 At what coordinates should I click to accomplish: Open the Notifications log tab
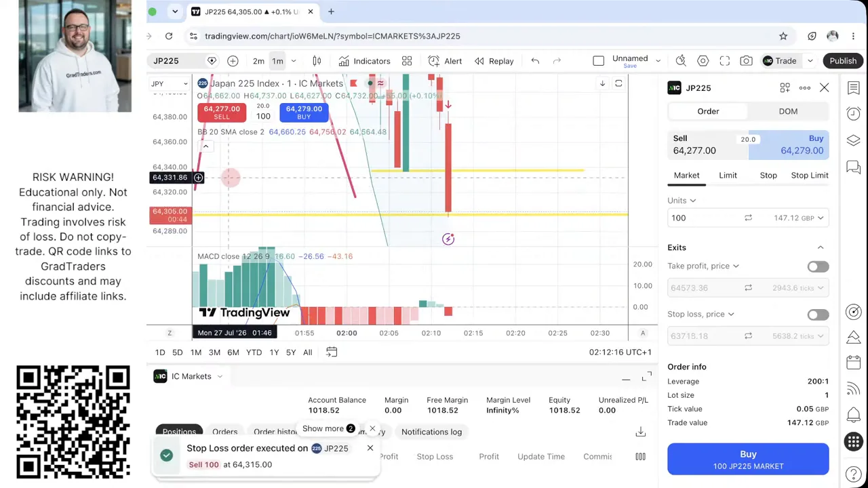tap(431, 432)
